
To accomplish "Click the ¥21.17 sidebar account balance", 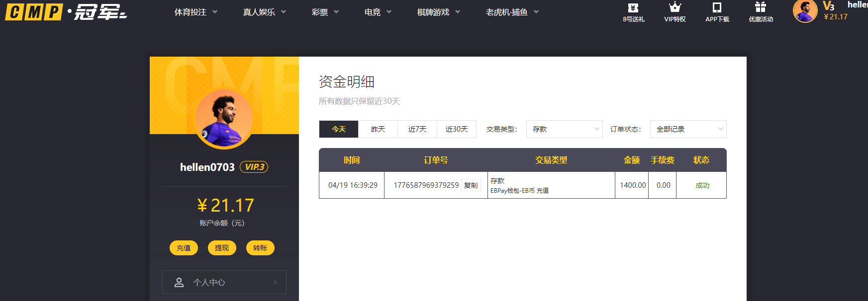I will (225, 205).
